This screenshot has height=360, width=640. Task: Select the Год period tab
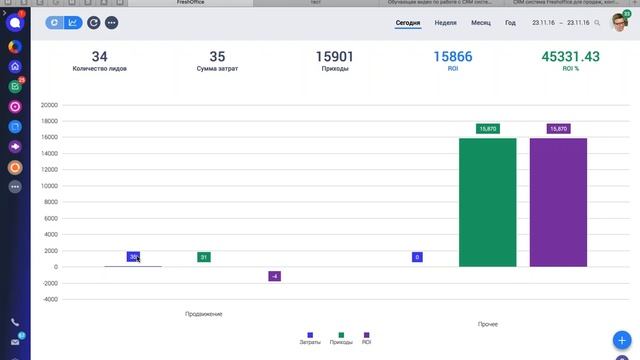pos(510,23)
